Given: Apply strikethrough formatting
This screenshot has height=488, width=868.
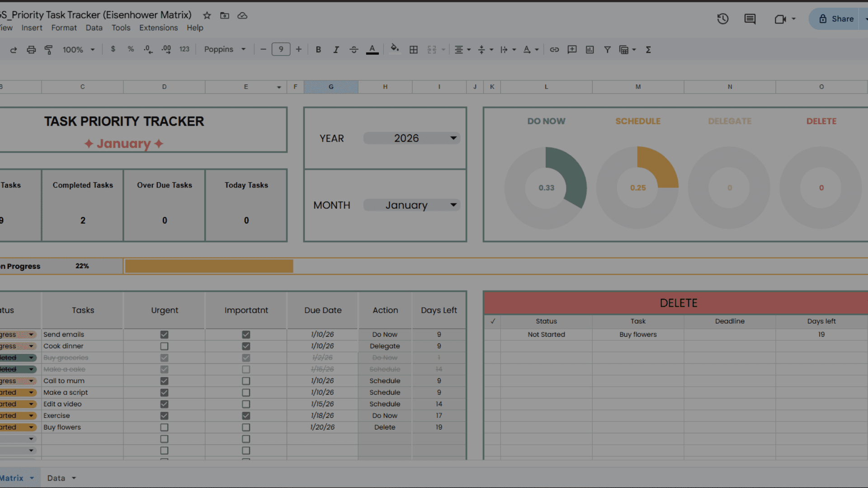Looking at the screenshot, I should point(354,50).
